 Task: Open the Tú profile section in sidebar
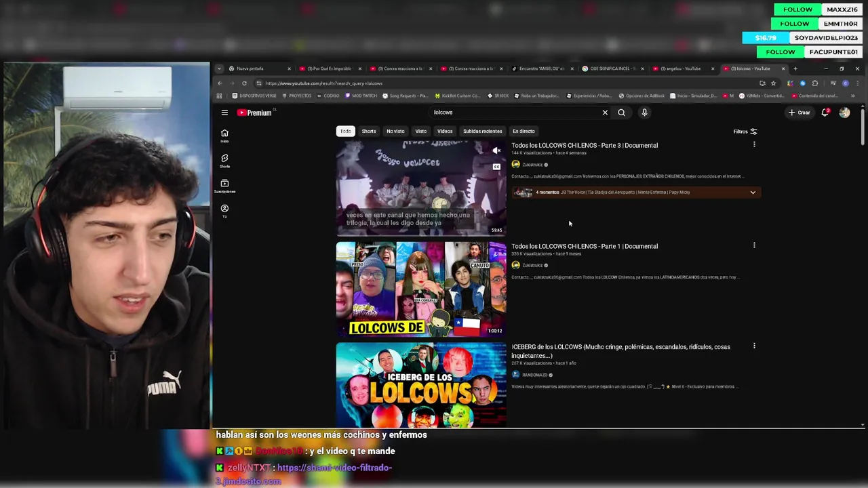[224, 211]
